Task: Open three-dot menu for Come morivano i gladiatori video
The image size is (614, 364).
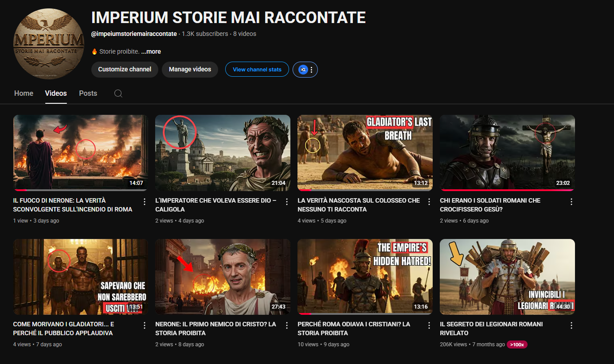Action: pyautogui.click(x=145, y=325)
